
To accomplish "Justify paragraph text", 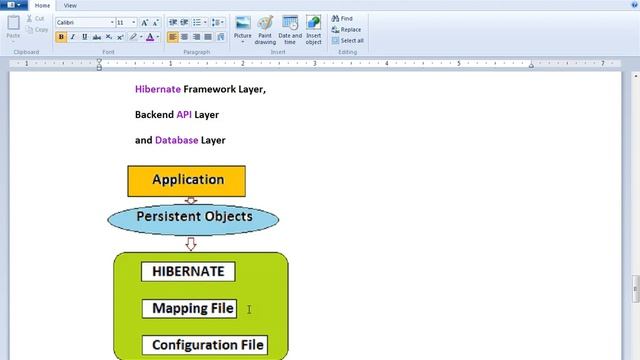I will [x=208, y=37].
